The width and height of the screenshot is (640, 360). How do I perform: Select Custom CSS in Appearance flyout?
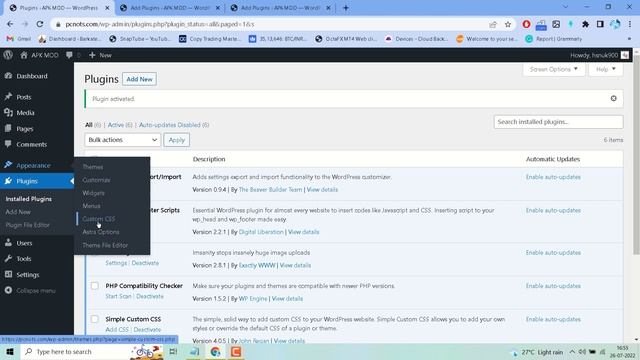[99, 219]
